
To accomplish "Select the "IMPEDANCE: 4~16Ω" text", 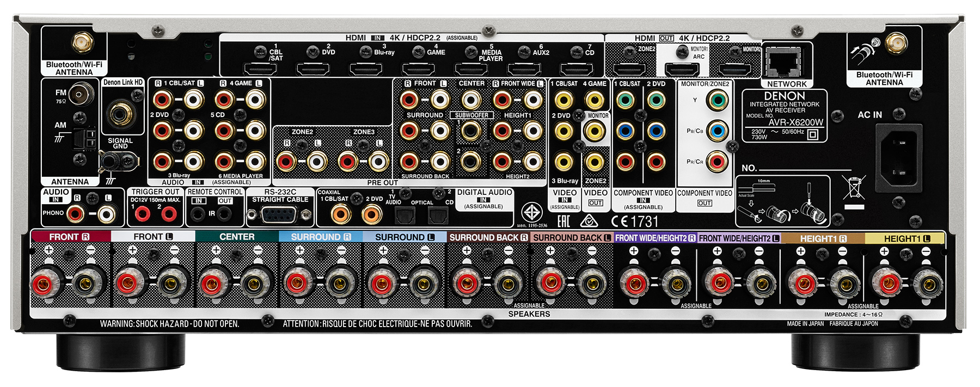I will click(x=853, y=315).
